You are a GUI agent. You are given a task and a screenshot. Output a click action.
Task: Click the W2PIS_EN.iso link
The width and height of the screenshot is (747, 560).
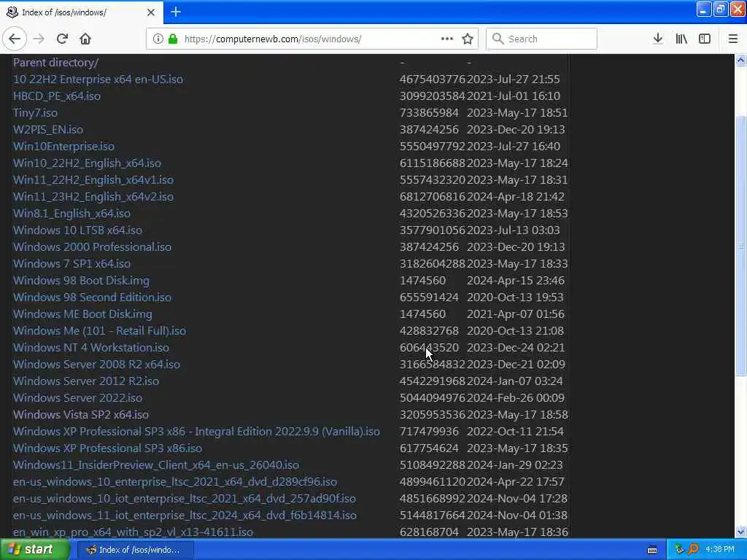47,130
